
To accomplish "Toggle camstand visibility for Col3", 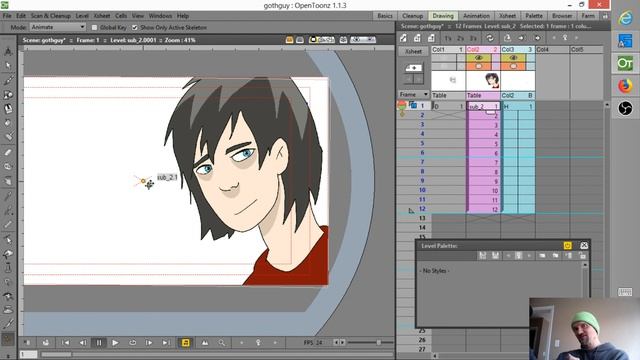I will [513, 66].
